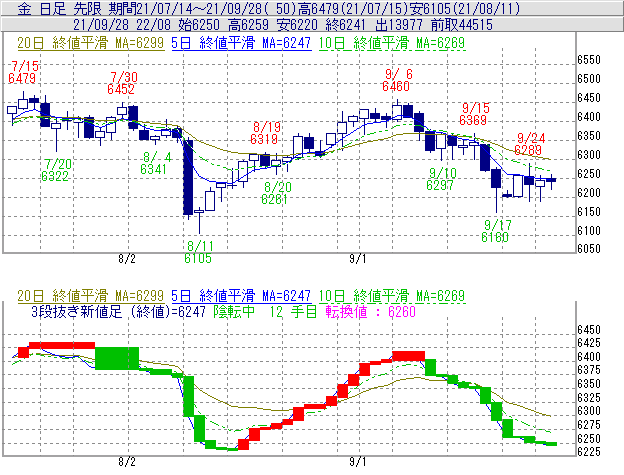The height and width of the screenshot is (475, 624).
Task: Click the 安6220 low price in header
Action: pyautogui.click(x=297, y=25)
